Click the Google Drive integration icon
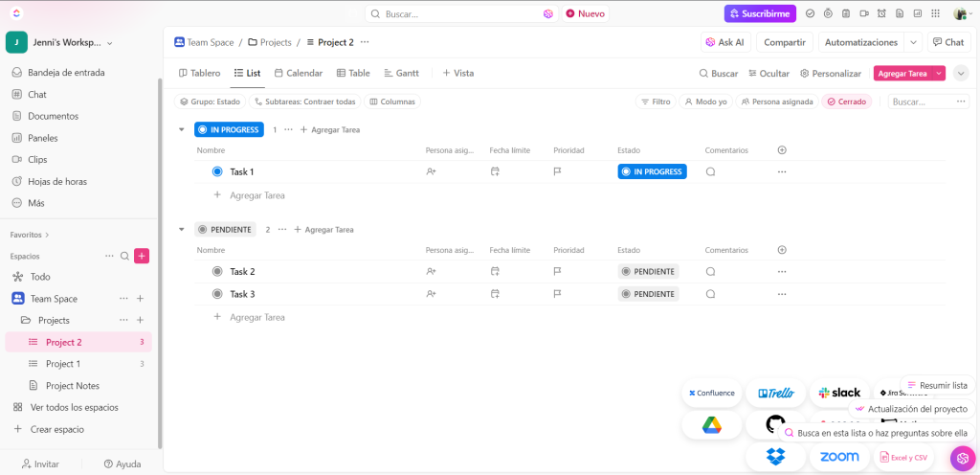The height and width of the screenshot is (475, 980). tap(711, 425)
